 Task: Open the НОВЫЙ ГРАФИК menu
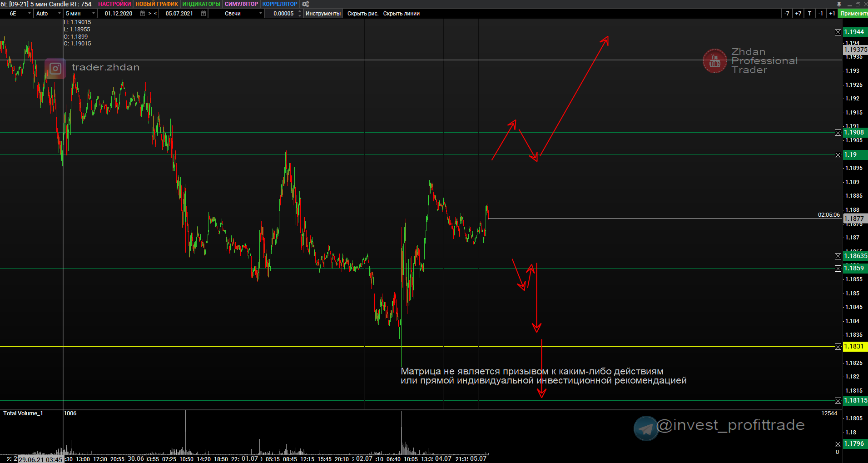pos(157,4)
